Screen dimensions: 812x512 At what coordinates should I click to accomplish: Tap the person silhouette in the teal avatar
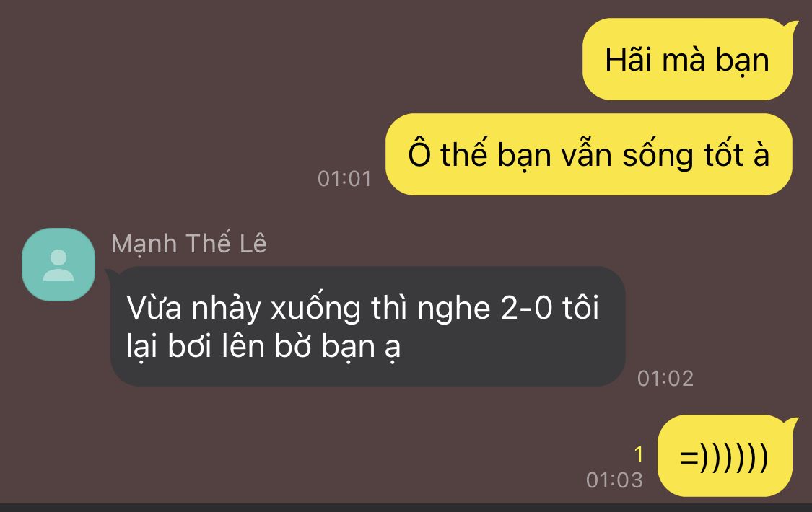click(58, 265)
